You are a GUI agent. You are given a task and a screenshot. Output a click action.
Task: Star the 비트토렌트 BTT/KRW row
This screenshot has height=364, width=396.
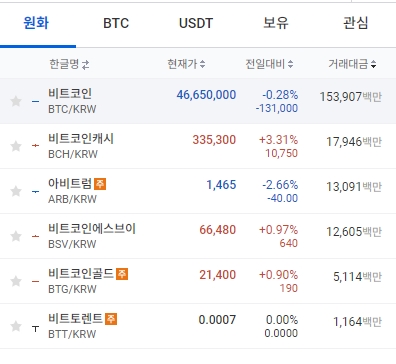pyautogui.click(x=16, y=326)
